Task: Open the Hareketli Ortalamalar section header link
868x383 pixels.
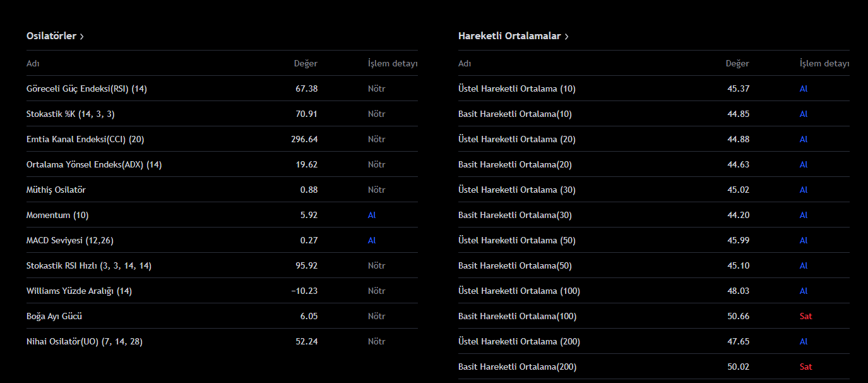Action: [x=509, y=36]
